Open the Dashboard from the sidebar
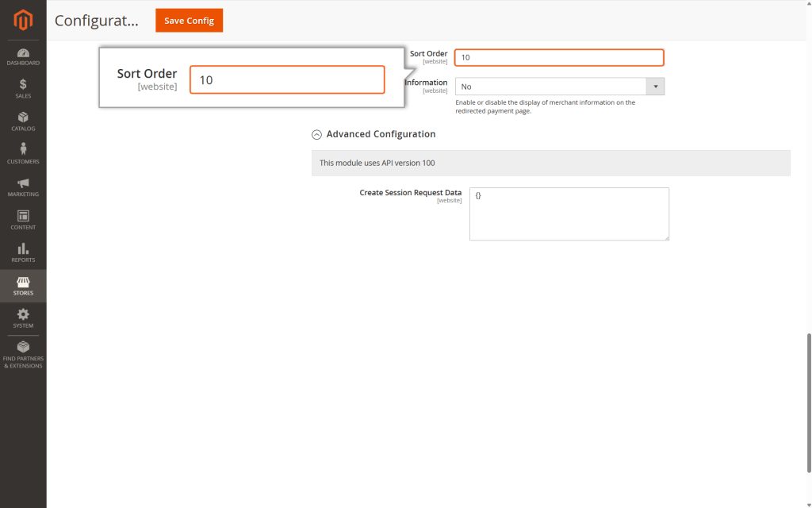The width and height of the screenshot is (812, 508). tap(23, 56)
